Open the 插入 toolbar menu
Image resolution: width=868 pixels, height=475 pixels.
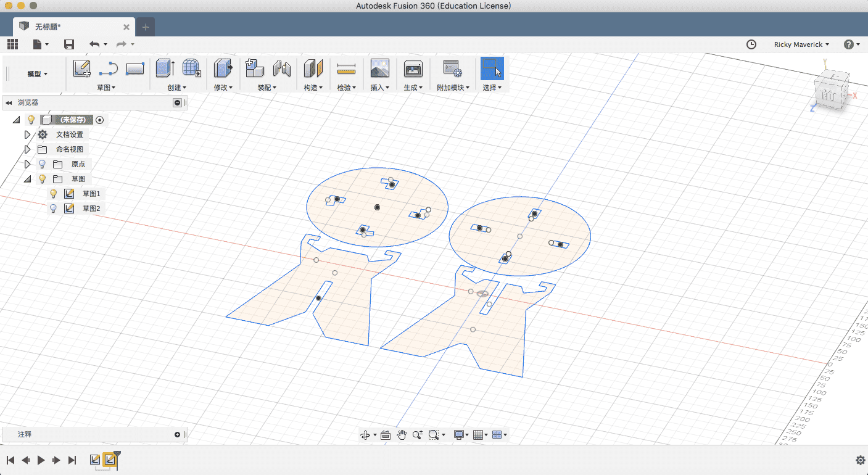(x=379, y=88)
